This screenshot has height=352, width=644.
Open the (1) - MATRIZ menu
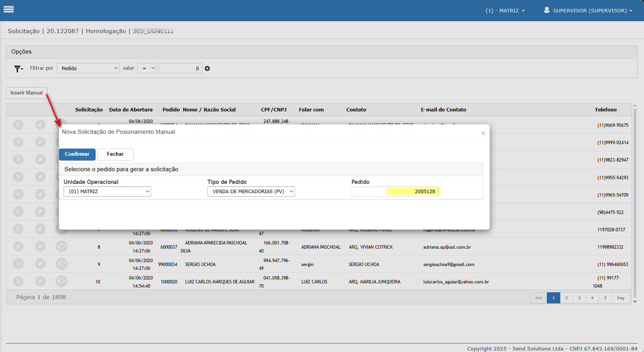[505, 11]
